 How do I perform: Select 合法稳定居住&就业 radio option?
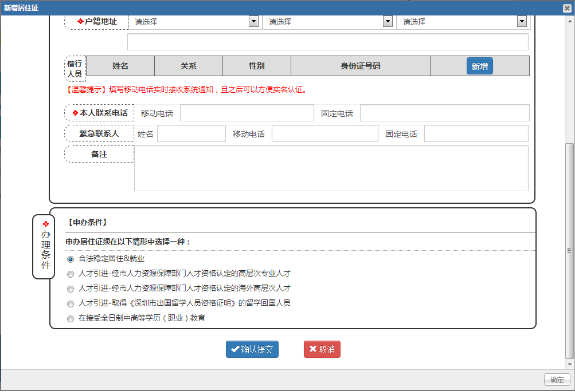pyautogui.click(x=70, y=259)
